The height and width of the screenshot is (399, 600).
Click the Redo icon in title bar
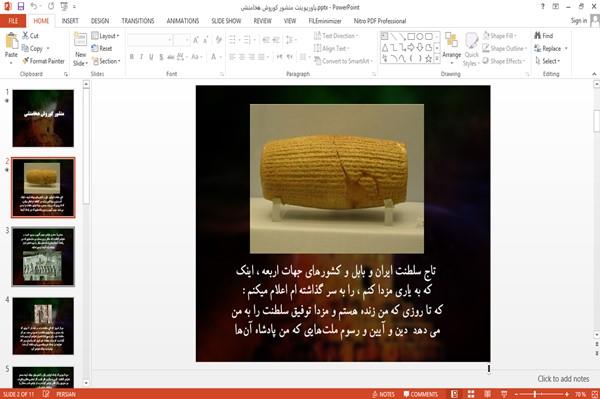[51, 6]
